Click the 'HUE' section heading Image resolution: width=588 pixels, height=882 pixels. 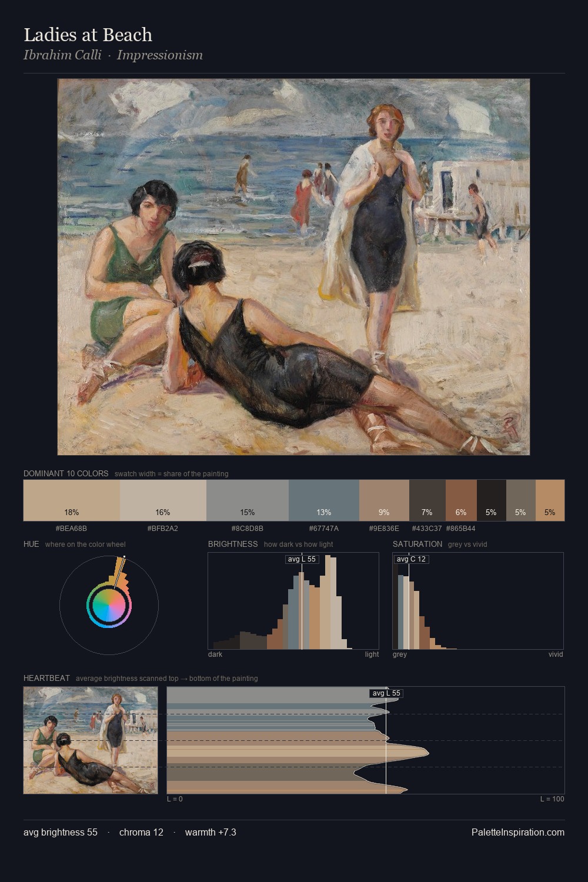pos(31,544)
